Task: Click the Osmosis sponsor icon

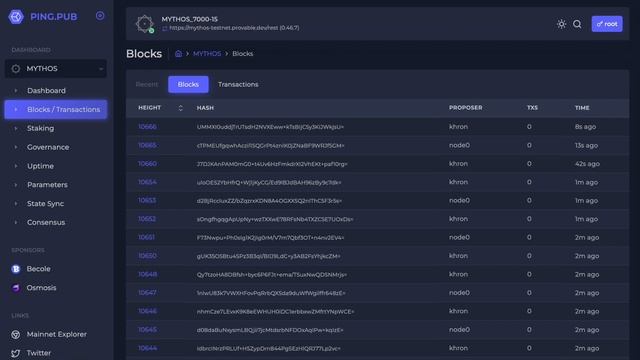Action: (16, 288)
